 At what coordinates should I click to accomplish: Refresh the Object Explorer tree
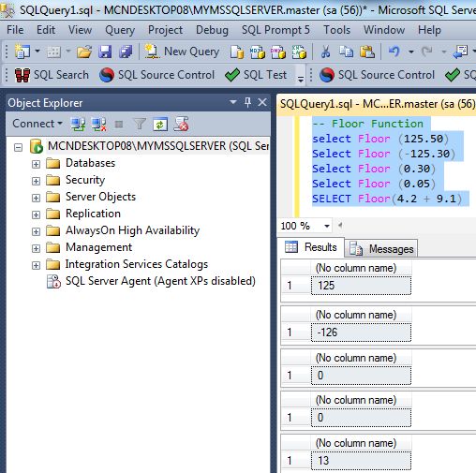[x=160, y=125]
